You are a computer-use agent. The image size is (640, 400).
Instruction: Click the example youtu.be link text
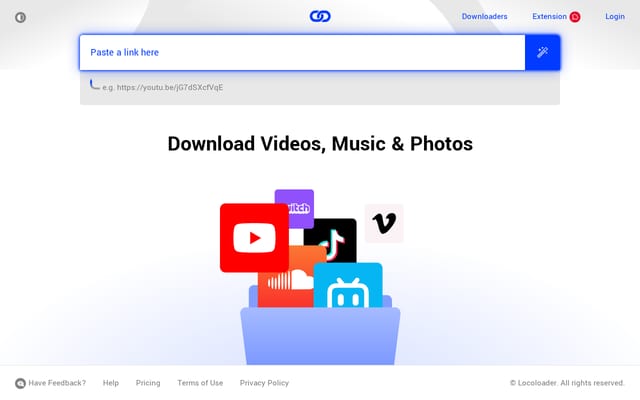click(x=170, y=87)
